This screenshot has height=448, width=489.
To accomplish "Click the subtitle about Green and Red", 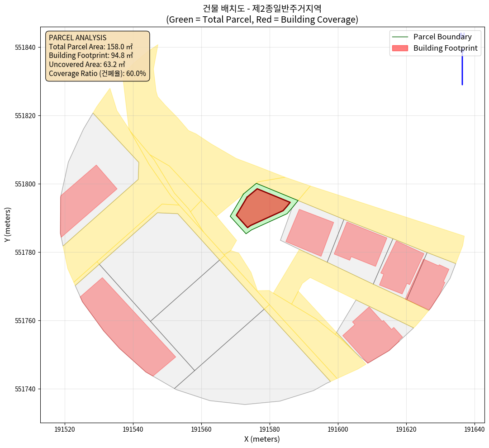I will 262,19.
